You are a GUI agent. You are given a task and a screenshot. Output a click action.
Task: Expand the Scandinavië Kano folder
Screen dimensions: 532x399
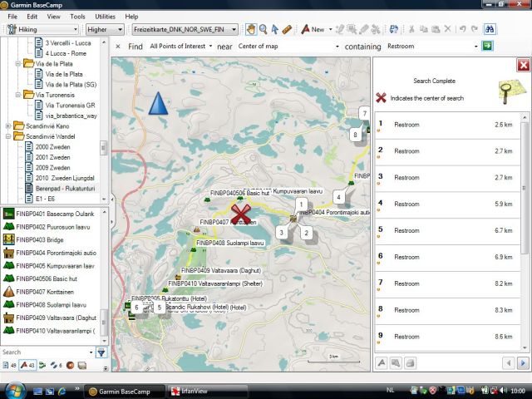click(8, 126)
